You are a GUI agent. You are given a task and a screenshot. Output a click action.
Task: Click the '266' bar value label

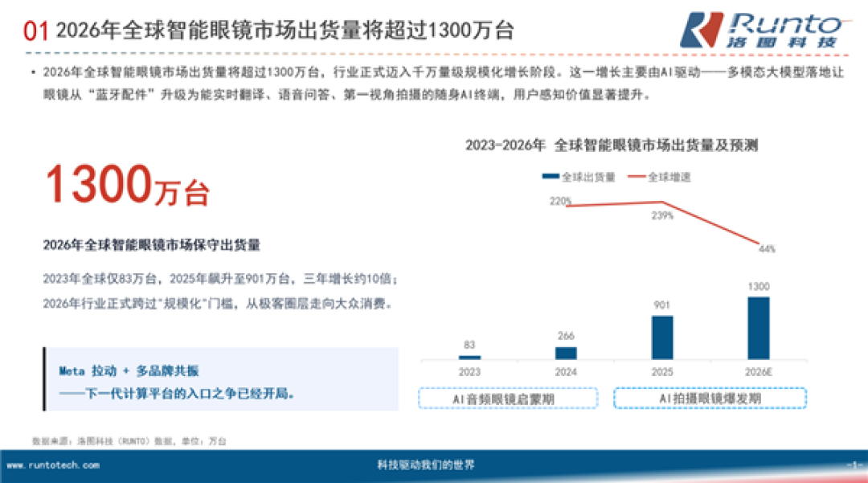click(566, 336)
